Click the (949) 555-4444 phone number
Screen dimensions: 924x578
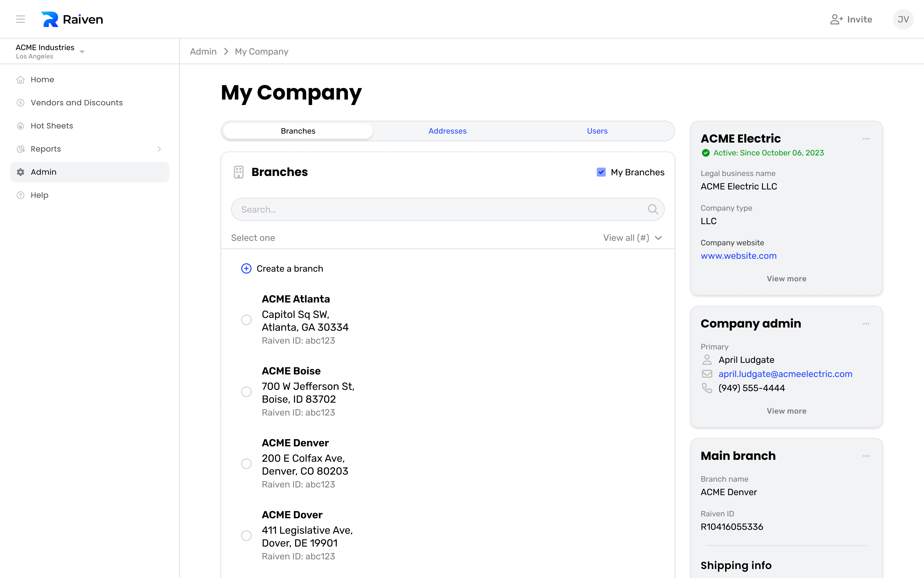(751, 388)
